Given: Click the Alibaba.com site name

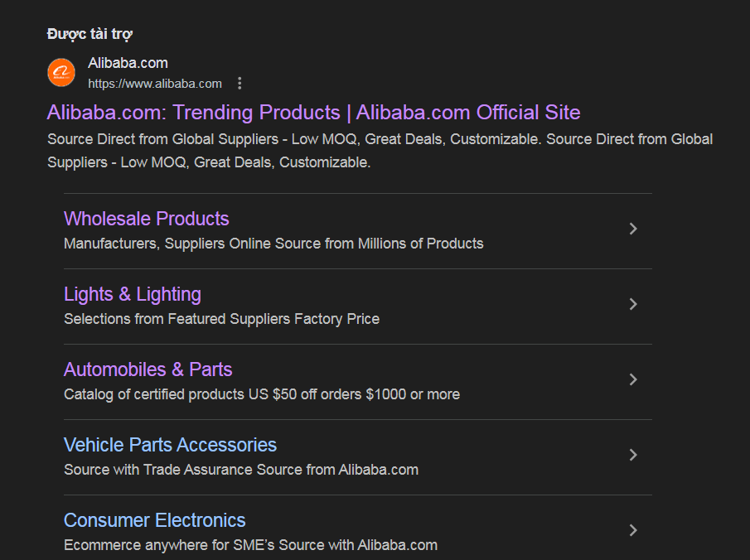Looking at the screenshot, I should tap(128, 63).
